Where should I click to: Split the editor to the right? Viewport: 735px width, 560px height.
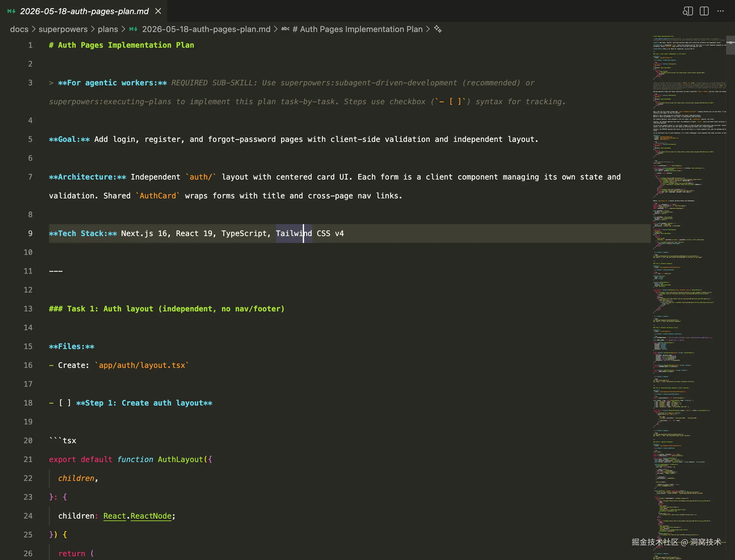704,11
